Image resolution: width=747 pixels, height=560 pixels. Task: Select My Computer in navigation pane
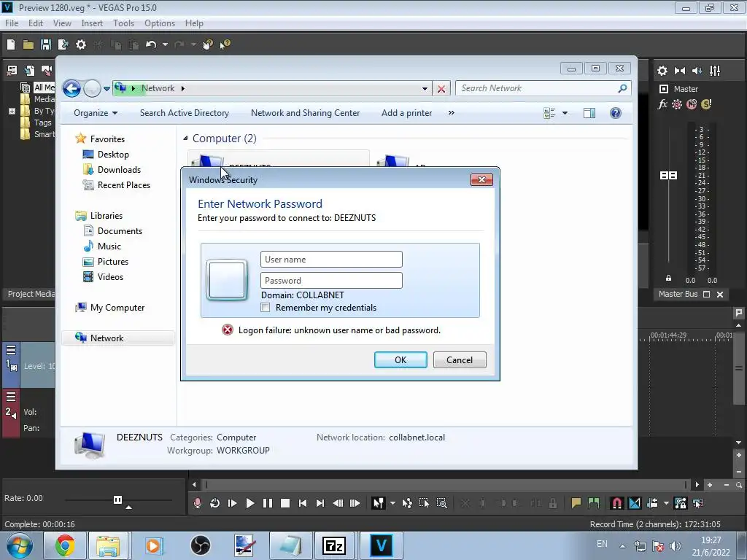pos(109,308)
